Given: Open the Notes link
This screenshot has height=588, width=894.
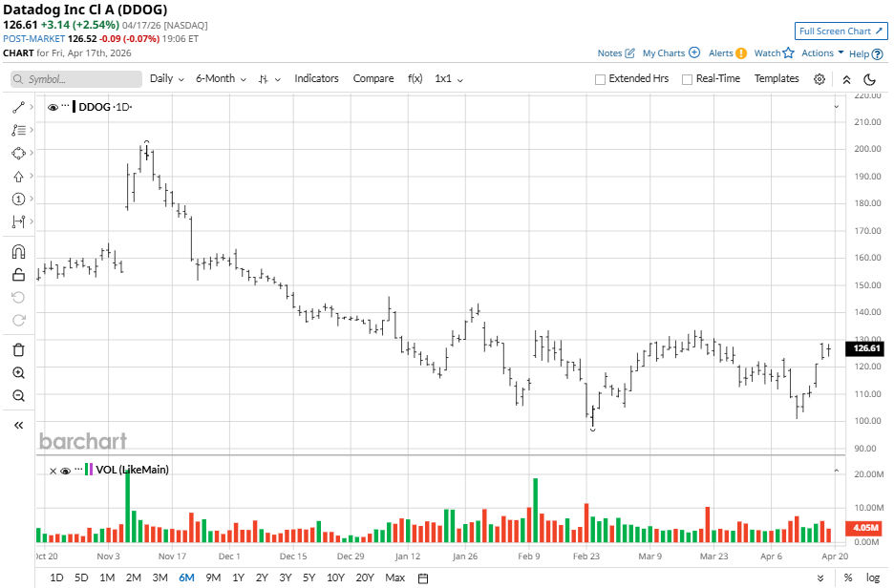Looking at the screenshot, I should (x=616, y=53).
